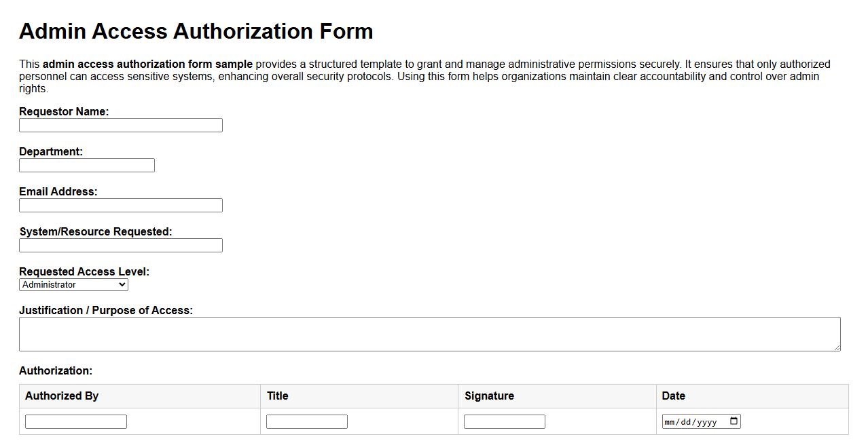
Task: Click inside the Justification text area
Action: (428, 333)
